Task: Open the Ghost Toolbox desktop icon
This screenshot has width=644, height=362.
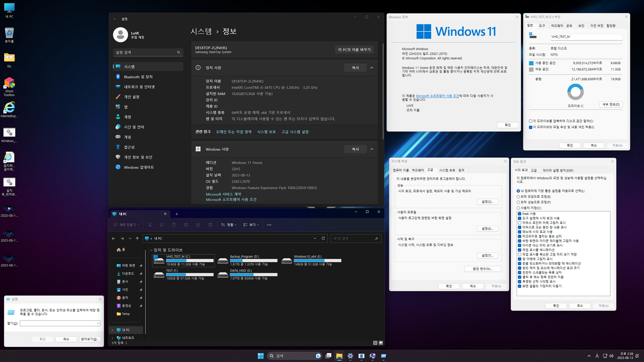Action: tap(9, 87)
